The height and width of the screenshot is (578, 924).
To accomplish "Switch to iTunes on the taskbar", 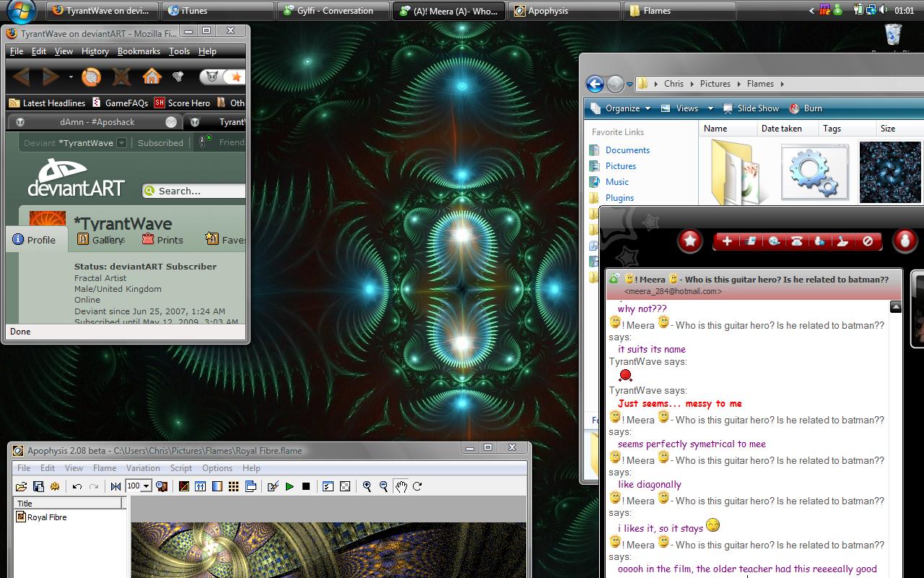I will (217, 11).
